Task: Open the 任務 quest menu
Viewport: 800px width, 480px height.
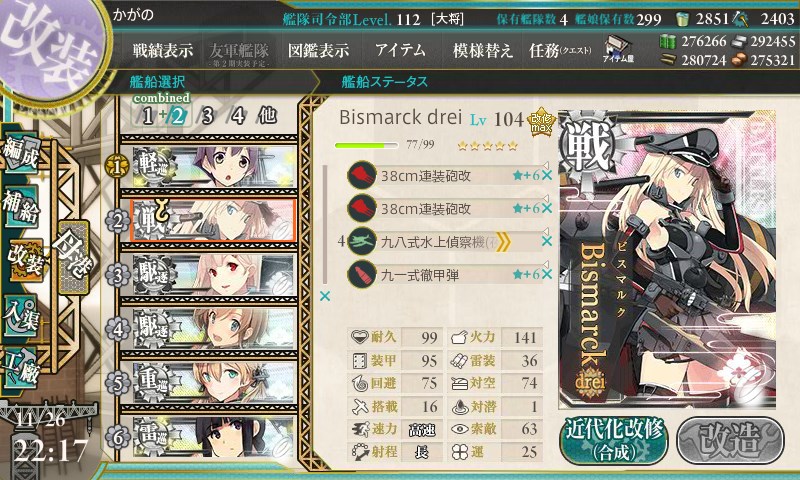Action: click(560, 50)
